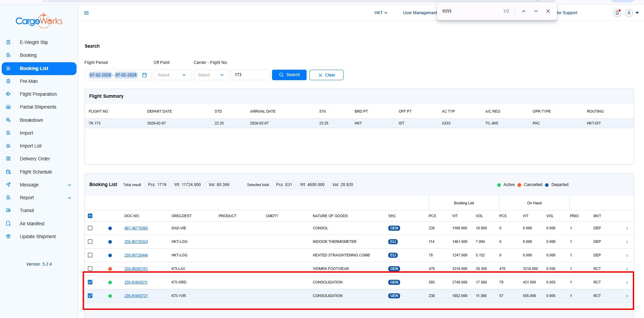Open row actions menu for 807-46776365
Viewport: 644px width, 318px height.
pyautogui.click(x=627, y=228)
